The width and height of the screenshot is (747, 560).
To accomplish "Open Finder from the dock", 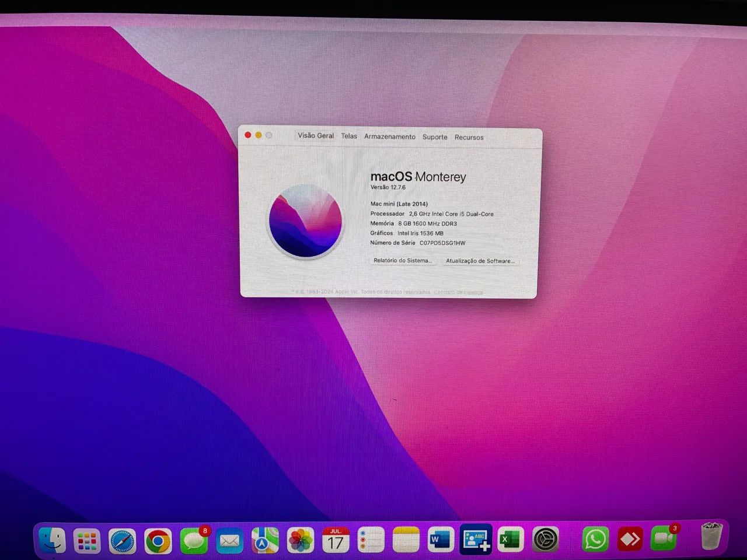I will coord(52,540).
